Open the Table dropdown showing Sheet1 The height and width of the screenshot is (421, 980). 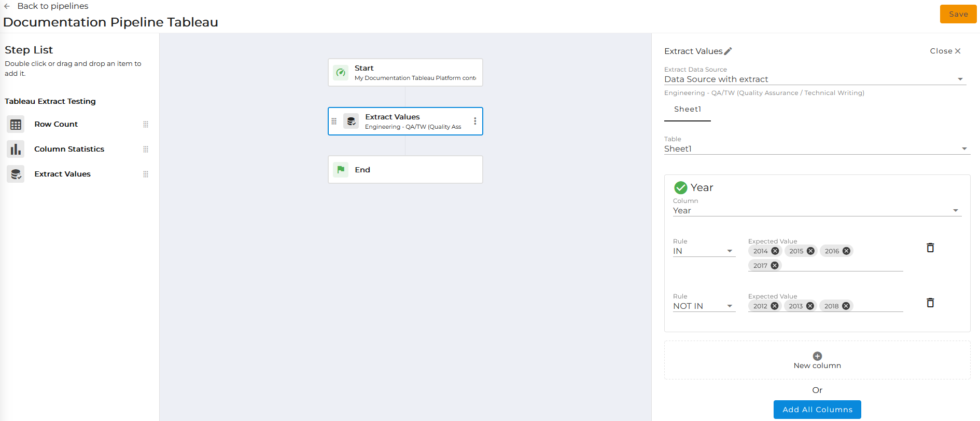point(817,149)
